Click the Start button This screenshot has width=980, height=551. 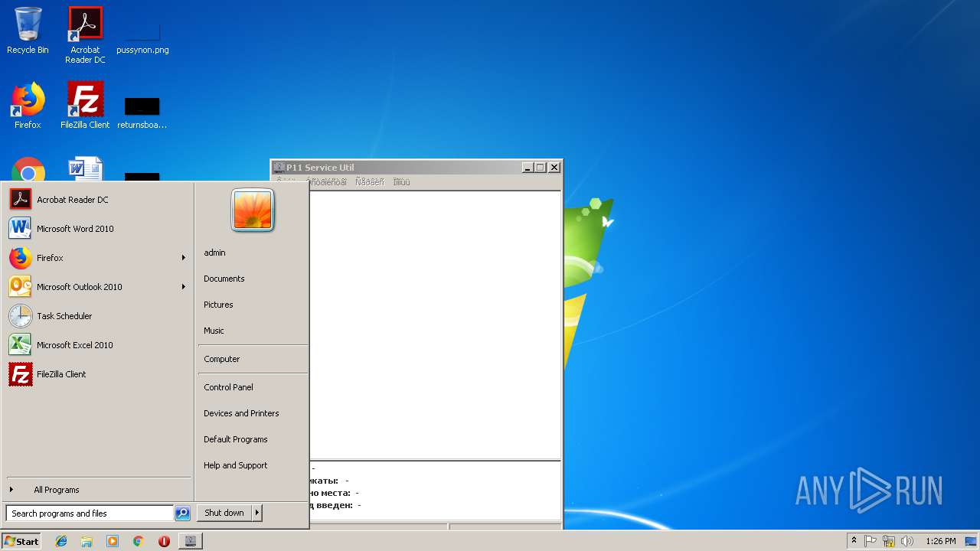[21, 541]
